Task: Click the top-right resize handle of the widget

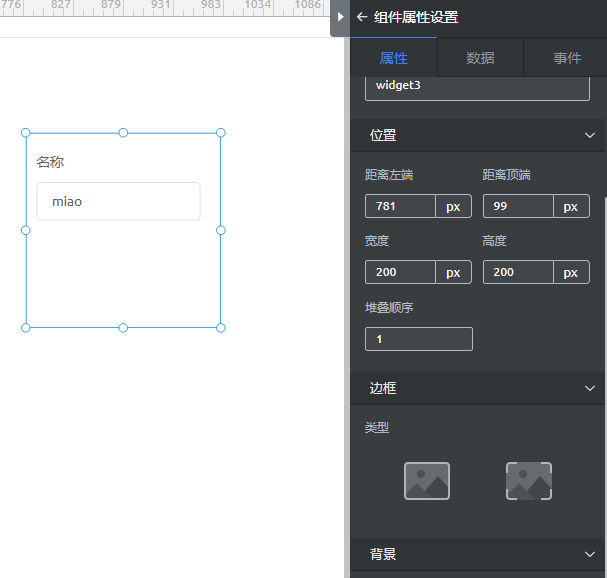Action: 221,133
